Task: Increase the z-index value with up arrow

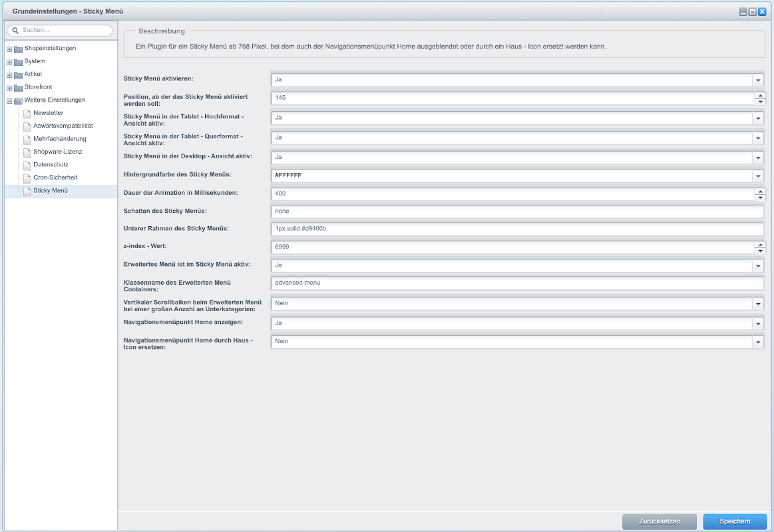Action: click(x=759, y=243)
